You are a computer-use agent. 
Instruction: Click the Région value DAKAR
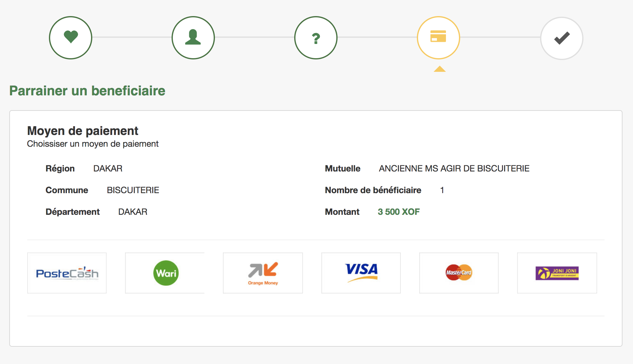point(108,168)
